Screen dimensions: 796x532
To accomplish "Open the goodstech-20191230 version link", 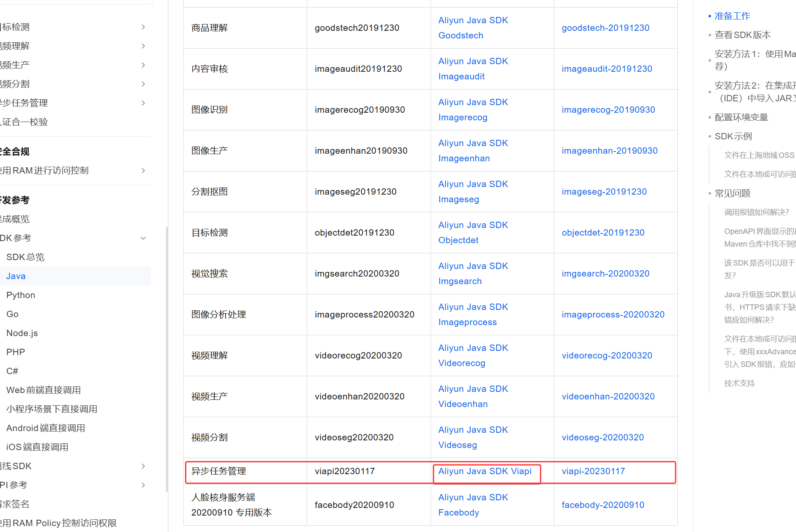I will pos(605,28).
